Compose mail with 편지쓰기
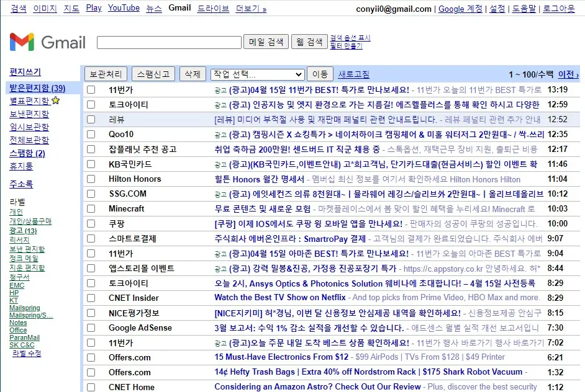 pyautogui.click(x=25, y=72)
